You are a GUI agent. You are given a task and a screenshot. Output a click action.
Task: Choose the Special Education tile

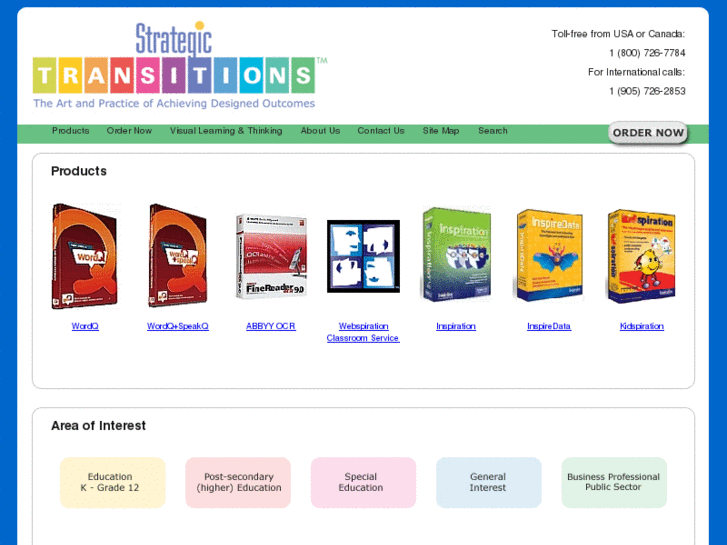[x=364, y=482]
